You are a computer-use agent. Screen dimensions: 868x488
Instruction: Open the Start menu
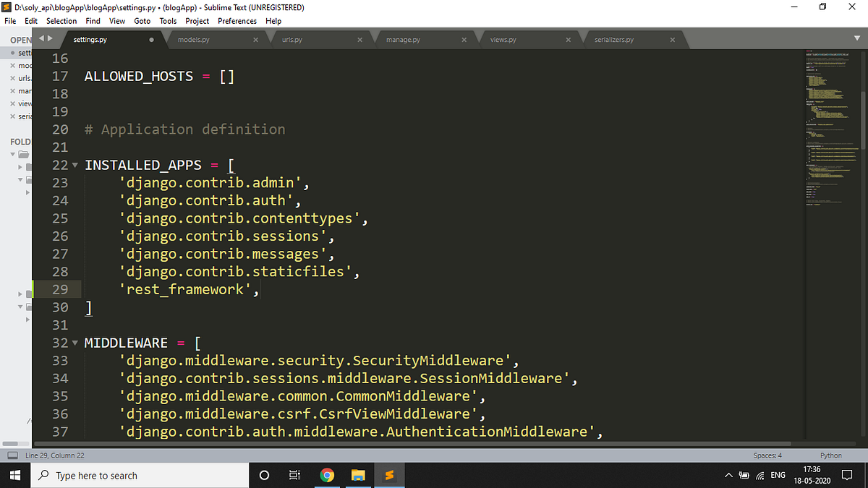click(14, 475)
